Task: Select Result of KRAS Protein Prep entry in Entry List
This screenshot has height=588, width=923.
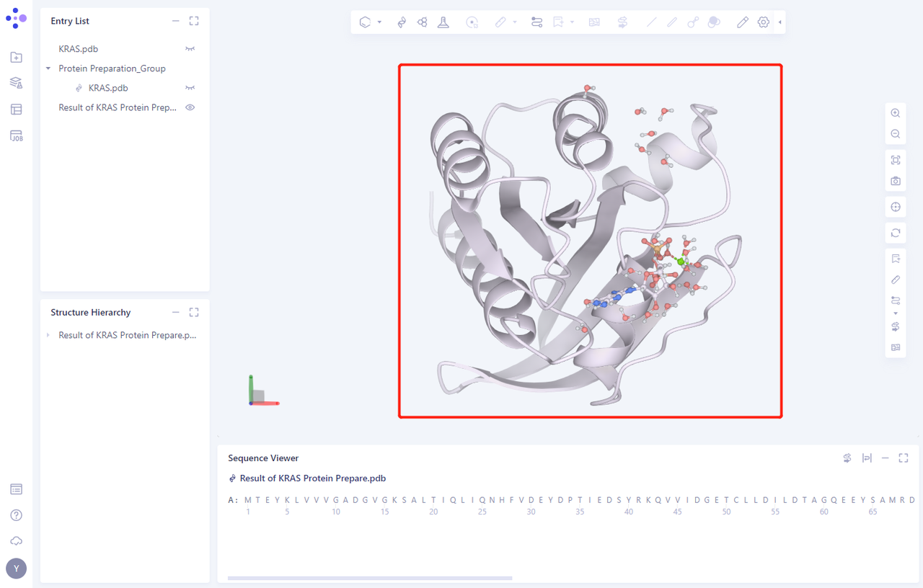Action: [x=118, y=107]
